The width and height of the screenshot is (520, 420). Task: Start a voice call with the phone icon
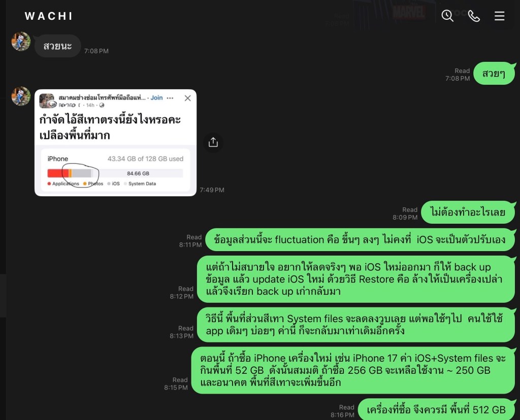coord(474,16)
